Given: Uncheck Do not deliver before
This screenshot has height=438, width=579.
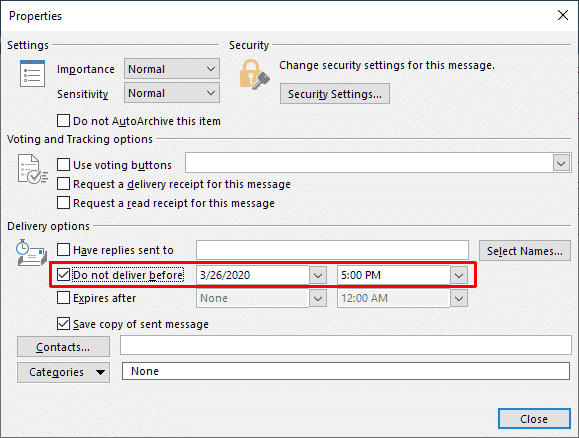Looking at the screenshot, I should pos(64,275).
